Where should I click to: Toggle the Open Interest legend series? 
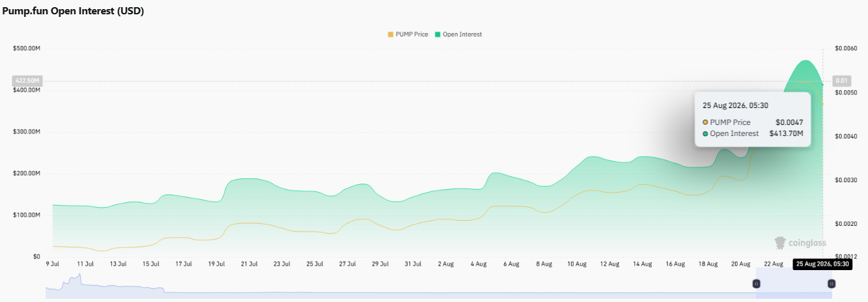click(458, 34)
